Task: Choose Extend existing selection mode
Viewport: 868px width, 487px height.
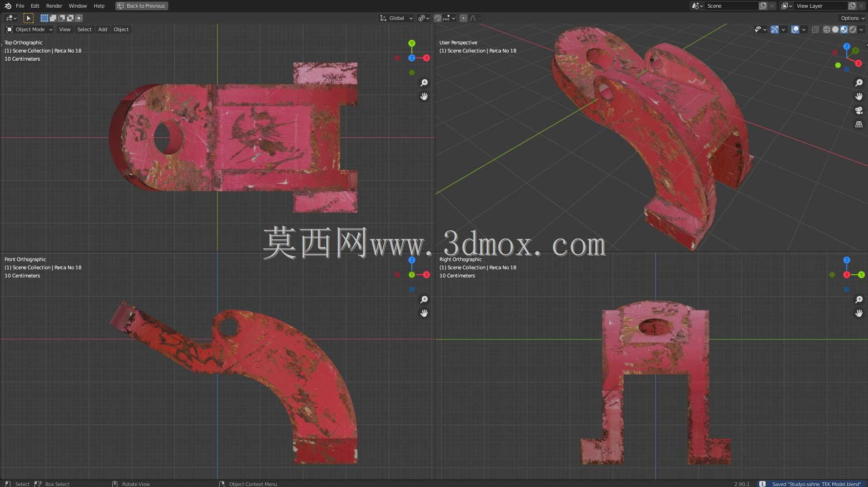Action: click(x=53, y=18)
